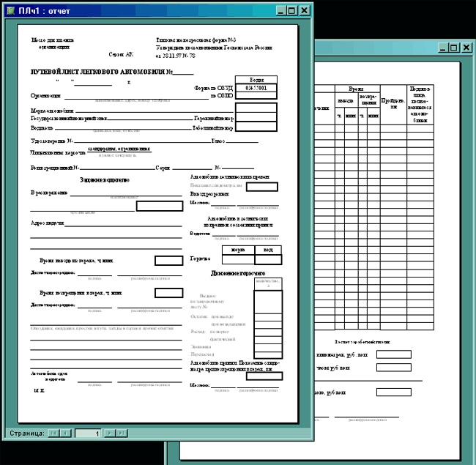This screenshot has width=476, height=465.
Task: Minimize the background report window
Action: (442, 48)
